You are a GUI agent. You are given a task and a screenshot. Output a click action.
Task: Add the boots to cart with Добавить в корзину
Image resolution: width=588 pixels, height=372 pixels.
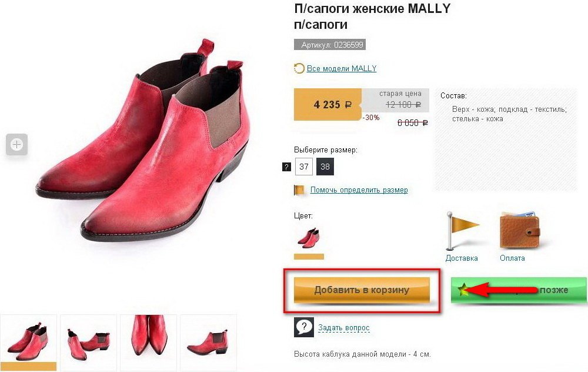pos(362,290)
